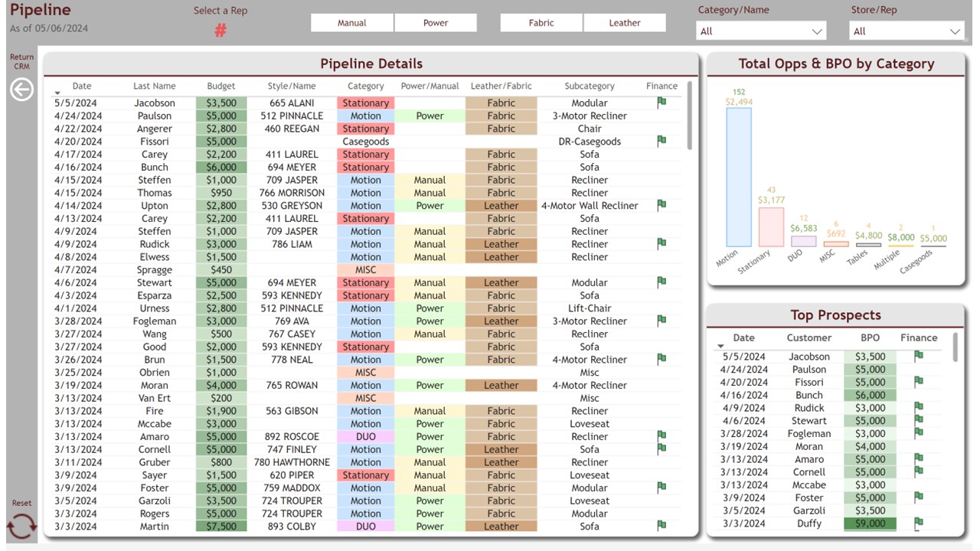
Task: Select the Fabric filter button
Action: (541, 23)
